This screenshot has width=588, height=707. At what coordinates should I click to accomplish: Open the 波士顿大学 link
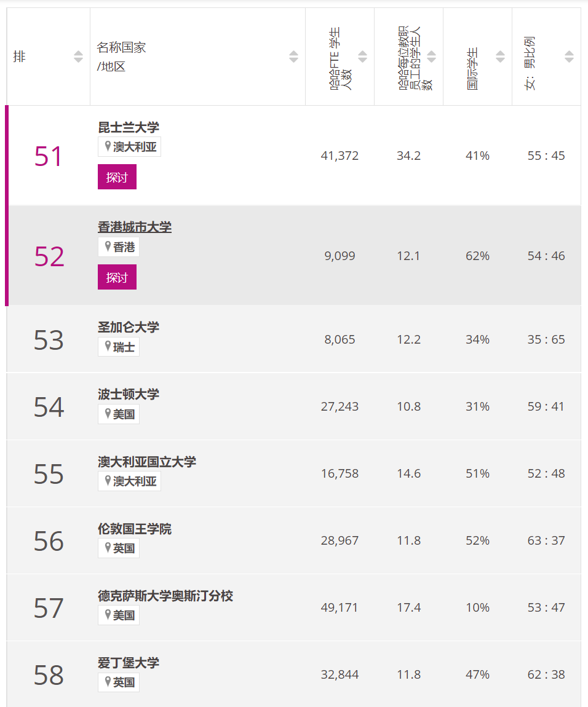click(x=129, y=394)
